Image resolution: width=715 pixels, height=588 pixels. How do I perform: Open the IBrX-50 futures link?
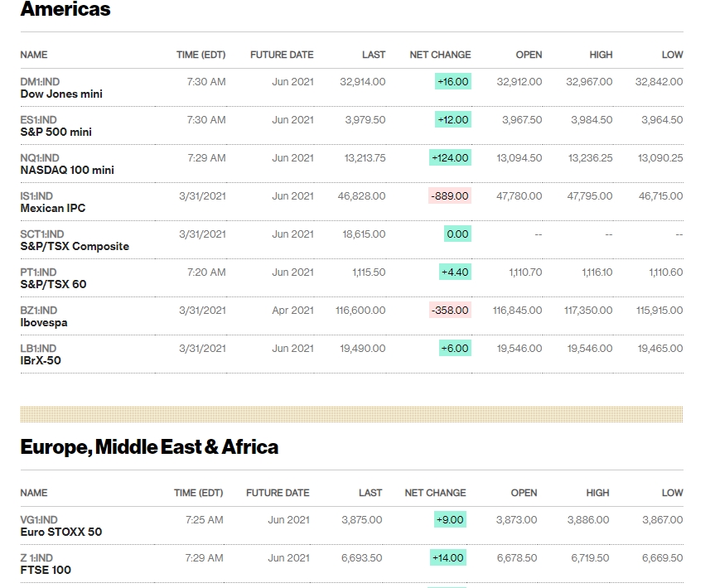[41, 361]
